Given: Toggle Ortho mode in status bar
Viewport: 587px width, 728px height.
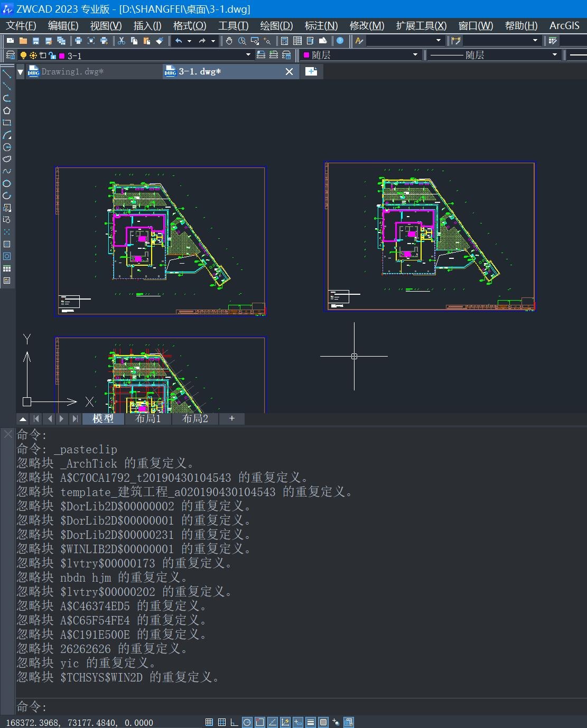Looking at the screenshot, I should pyautogui.click(x=234, y=722).
